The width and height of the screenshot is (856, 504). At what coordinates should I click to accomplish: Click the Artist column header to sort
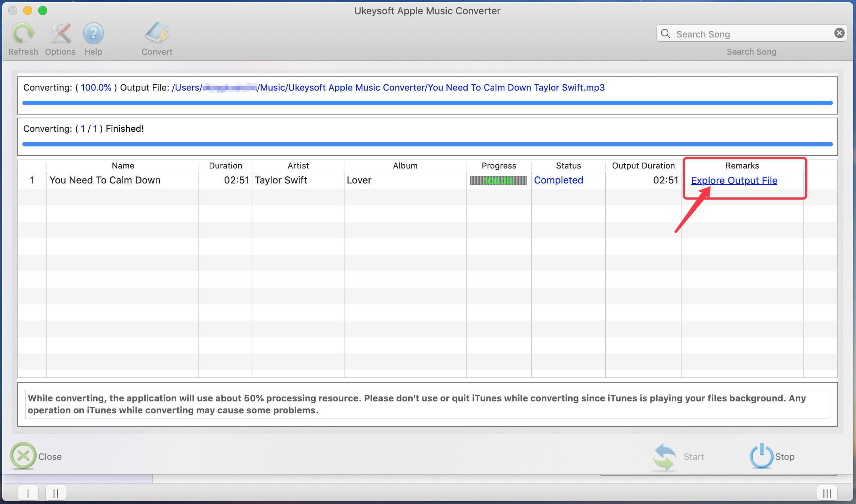[298, 166]
